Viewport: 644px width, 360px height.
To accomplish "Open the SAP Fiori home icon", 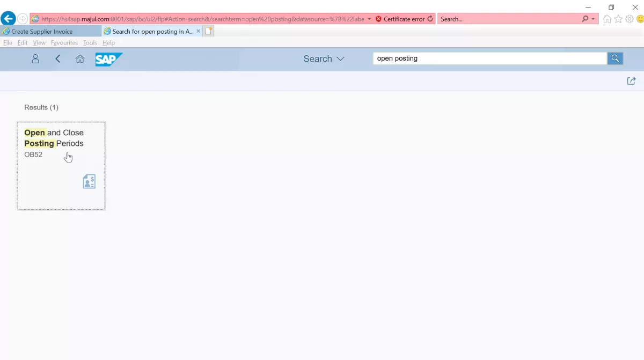I will pyautogui.click(x=80, y=59).
